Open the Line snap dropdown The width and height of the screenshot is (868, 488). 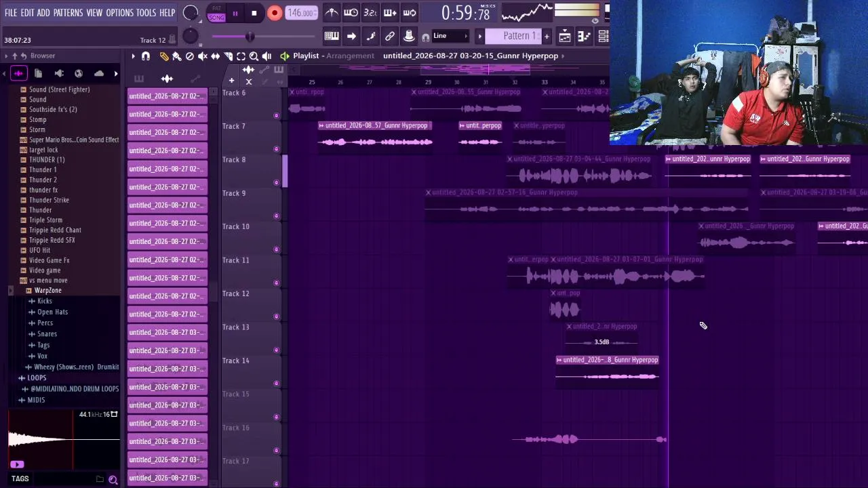(x=450, y=36)
